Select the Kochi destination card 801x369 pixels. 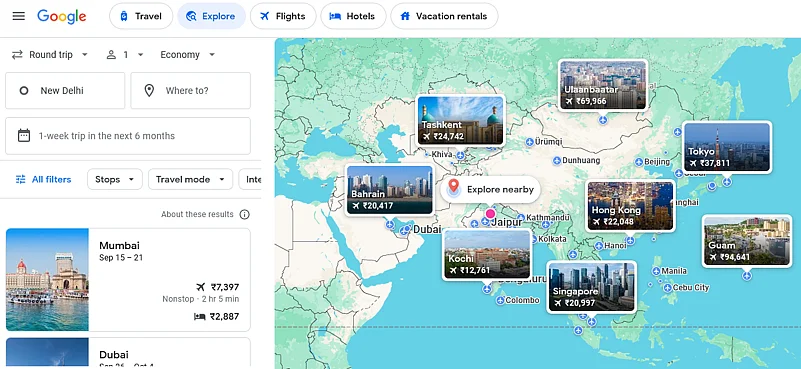click(x=487, y=254)
